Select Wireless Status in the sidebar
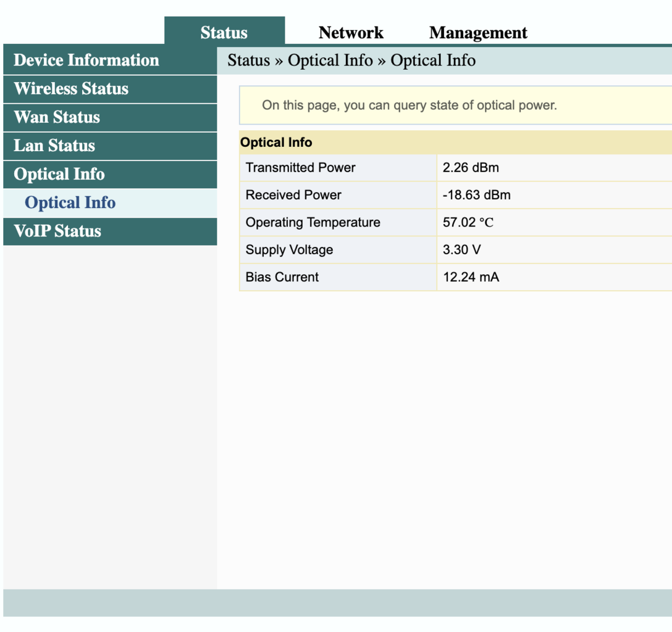The width and height of the screenshot is (672, 632). [71, 89]
